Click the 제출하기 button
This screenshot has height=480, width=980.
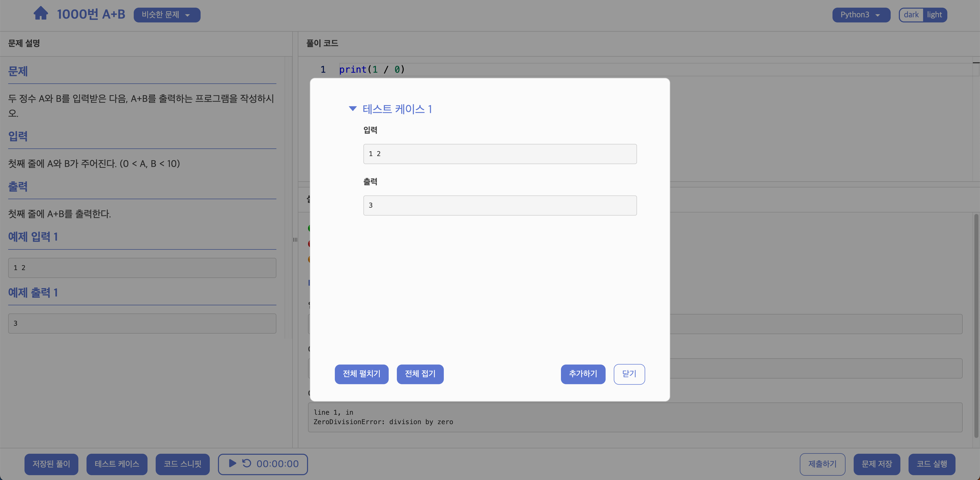[822, 464]
